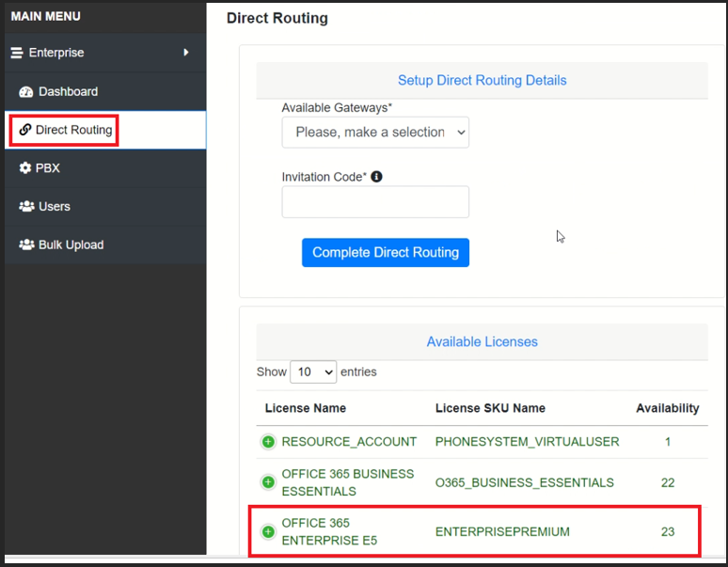728x567 pixels.
Task: Click the Bulk Upload group icon
Action: pos(26,244)
